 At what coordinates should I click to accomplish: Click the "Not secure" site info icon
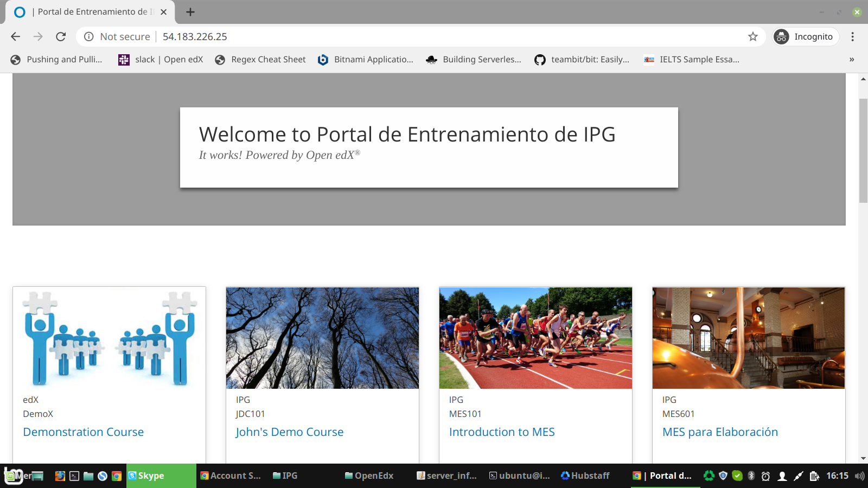coord(88,36)
